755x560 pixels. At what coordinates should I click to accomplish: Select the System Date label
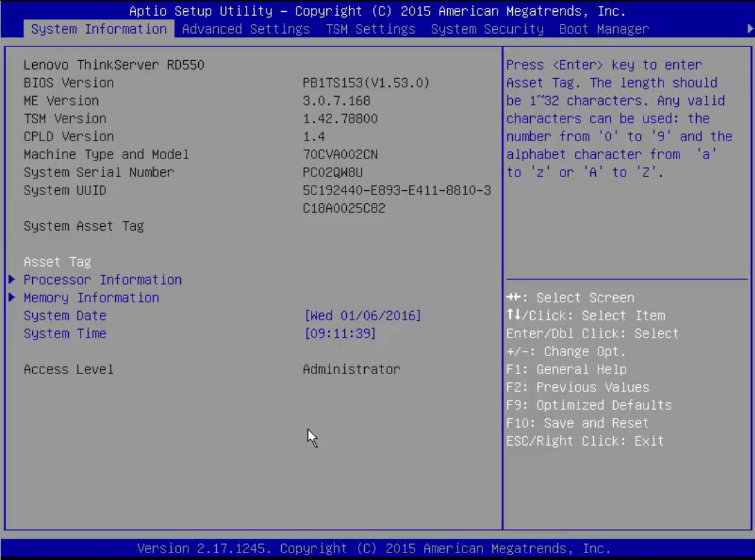click(x=65, y=315)
